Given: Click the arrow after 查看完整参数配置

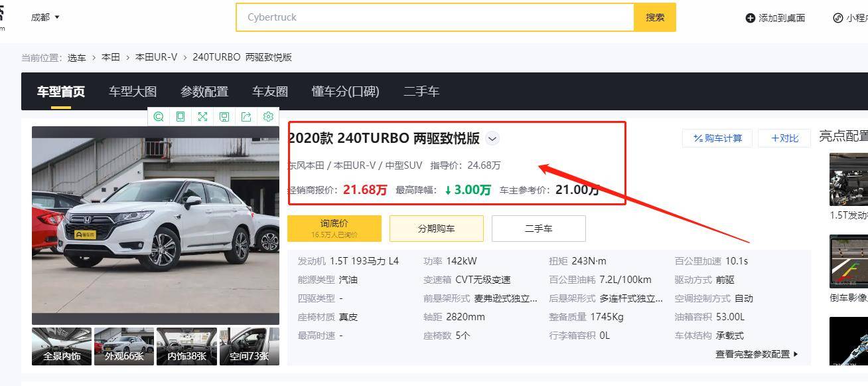Looking at the screenshot, I should tap(796, 354).
